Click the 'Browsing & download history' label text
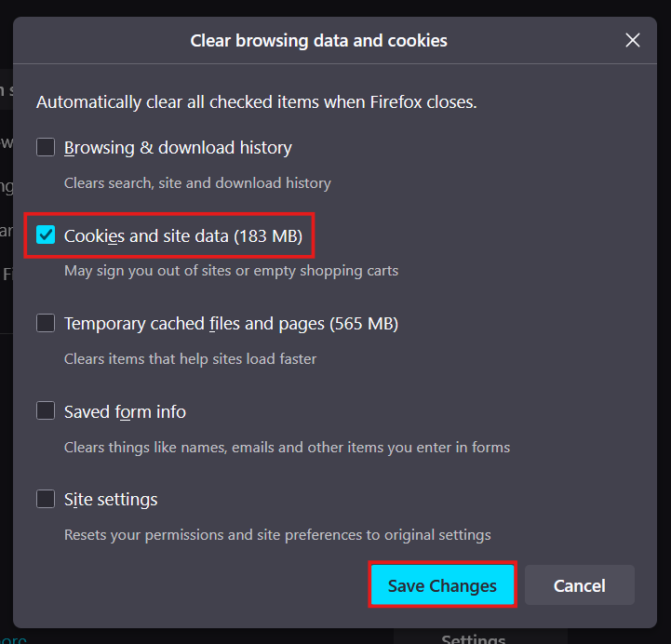The image size is (671, 644). point(178,147)
